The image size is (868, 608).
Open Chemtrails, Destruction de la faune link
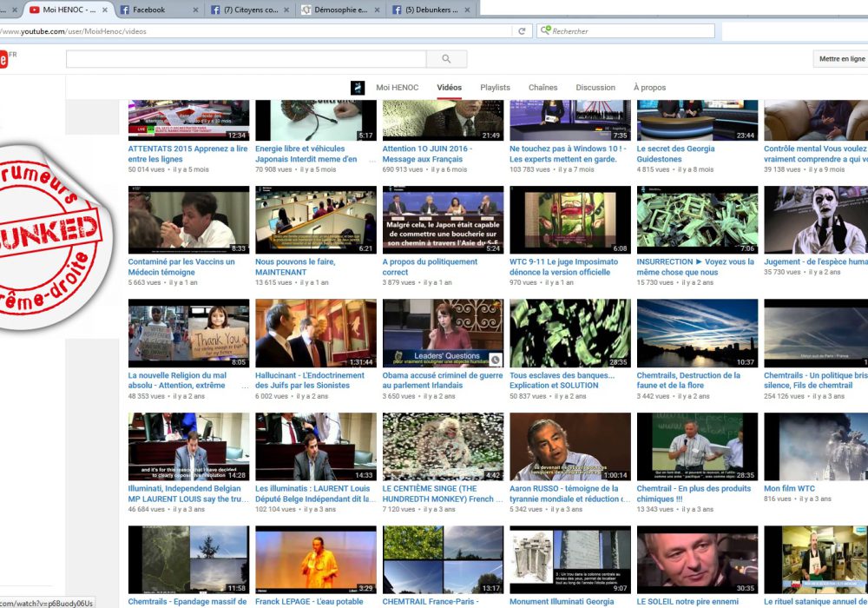(688, 380)
